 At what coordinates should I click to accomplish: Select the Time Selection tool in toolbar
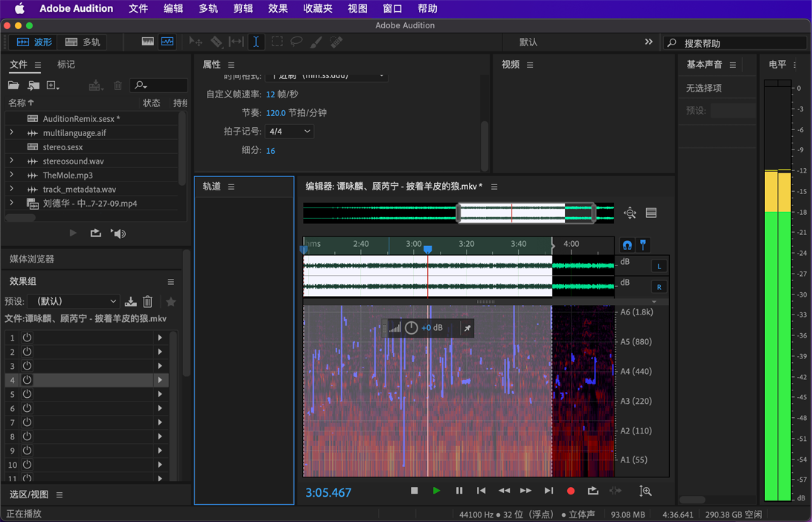coord(256,42)
